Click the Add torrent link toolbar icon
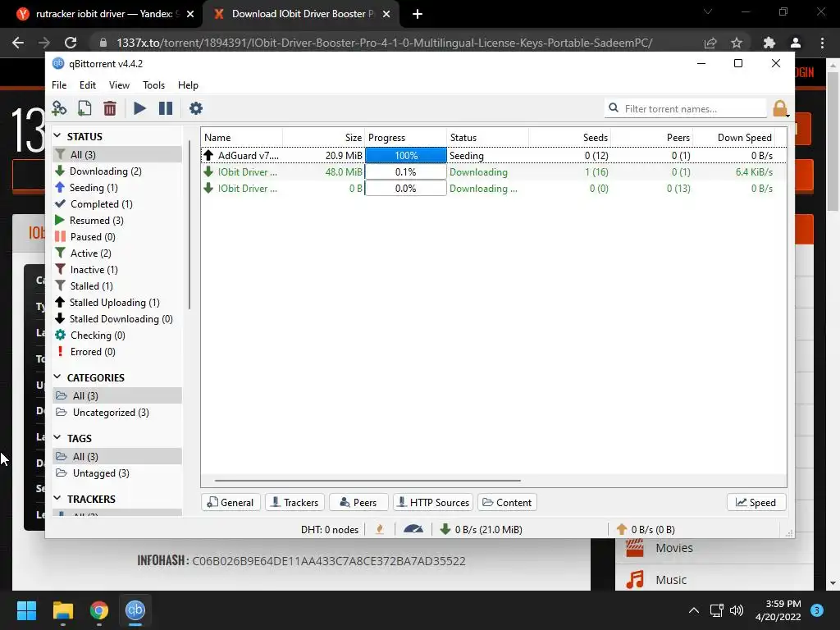Viewport: 840px width, 630px height. click(x=59, y=108)
